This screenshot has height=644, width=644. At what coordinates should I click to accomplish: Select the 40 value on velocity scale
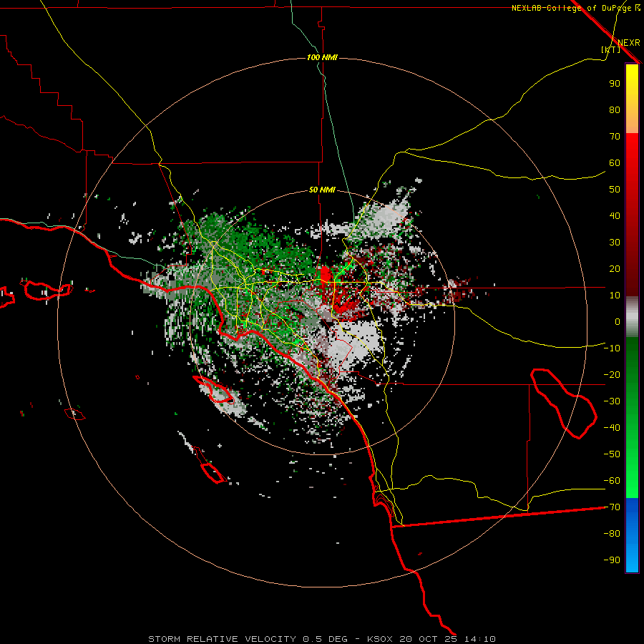point(615,215)
